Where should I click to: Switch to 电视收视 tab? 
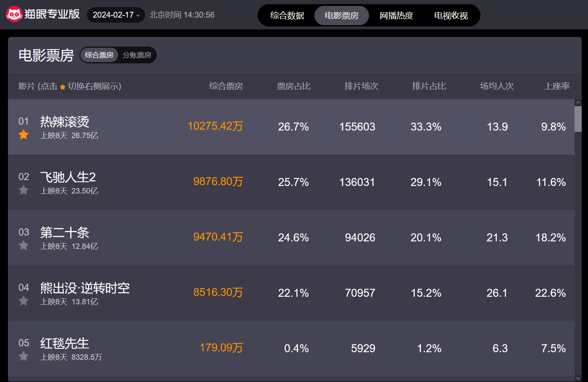(451, 16)
